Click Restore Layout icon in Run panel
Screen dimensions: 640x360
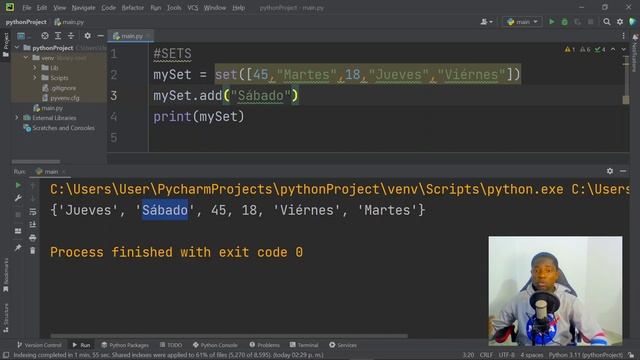[x=18, y=231]
